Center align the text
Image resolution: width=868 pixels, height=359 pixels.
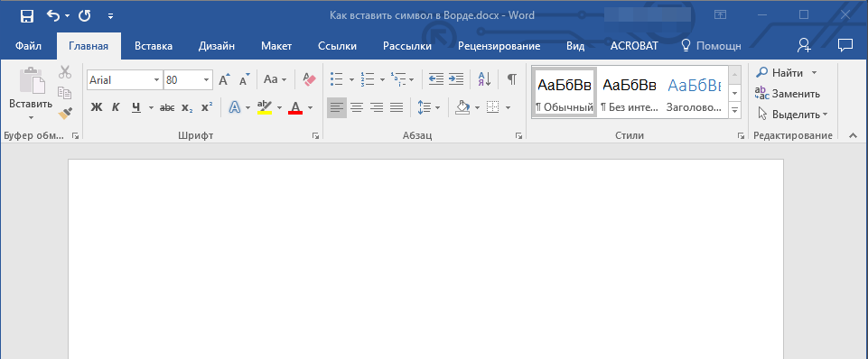click(x=357, y=107)
